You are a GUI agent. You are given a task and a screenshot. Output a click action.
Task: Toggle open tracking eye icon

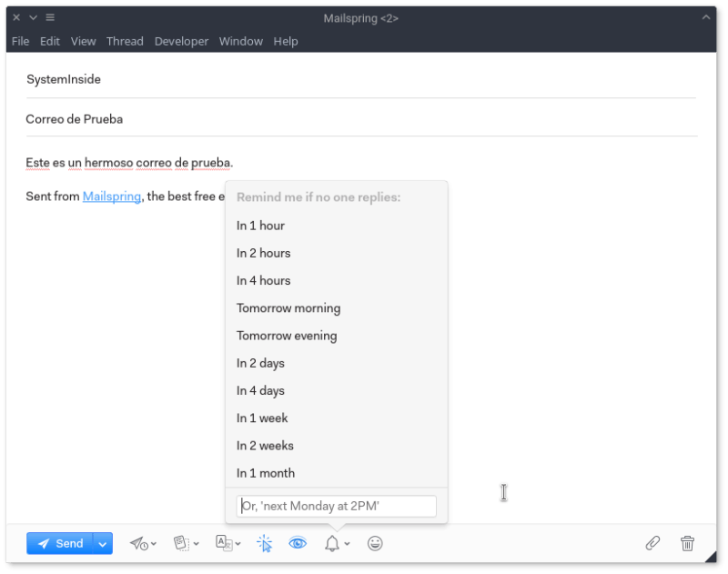pyautogui.click(x=298, y=543)
